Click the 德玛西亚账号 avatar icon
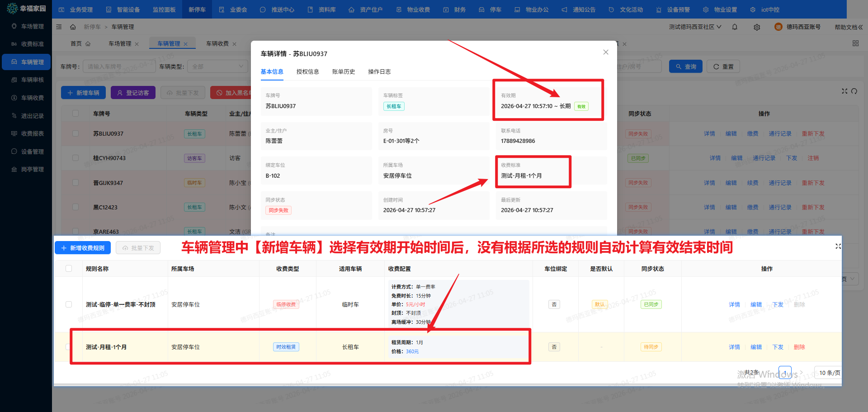The height and width of the screenshot is (412, 868). tap(778, 27)
